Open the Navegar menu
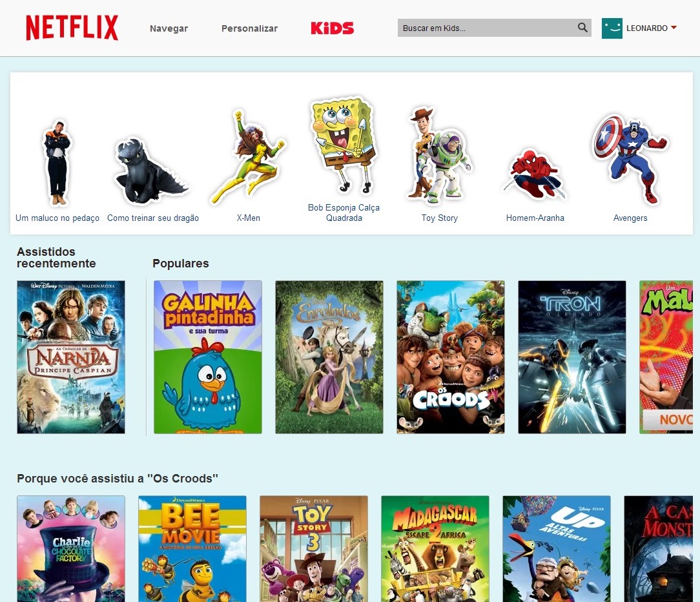The image size is (700, 602). (x=169, y=28)
